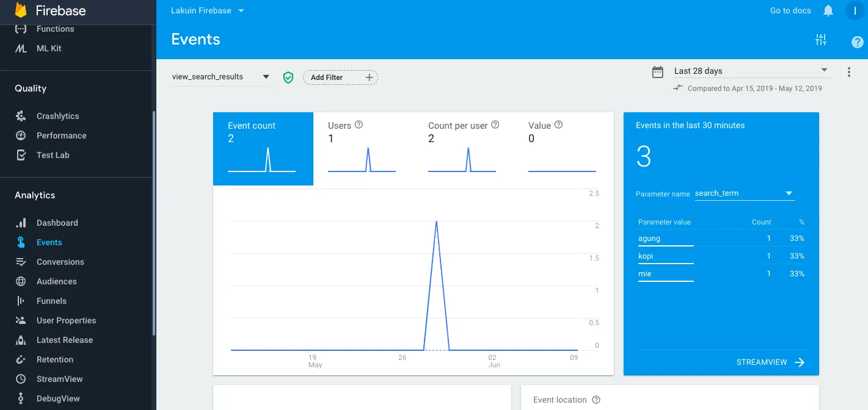This screenshot has width=868, height=410.
Task: Click the help question mark icon
Action: 857,42
